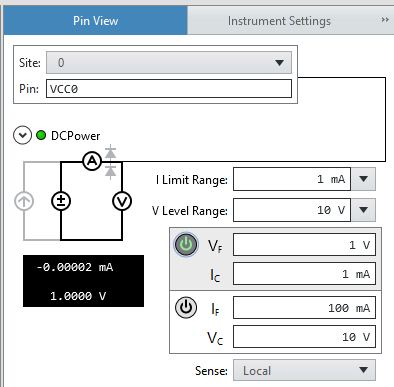Click the Site label
The image size is (394, 387).
coord(30,63)
